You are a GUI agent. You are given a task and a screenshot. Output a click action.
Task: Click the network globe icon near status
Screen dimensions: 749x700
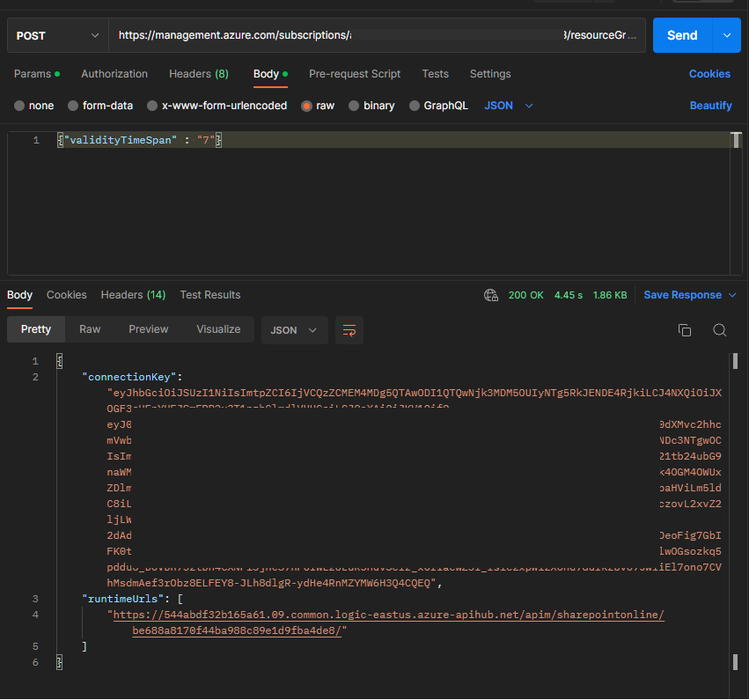(491, 295)
